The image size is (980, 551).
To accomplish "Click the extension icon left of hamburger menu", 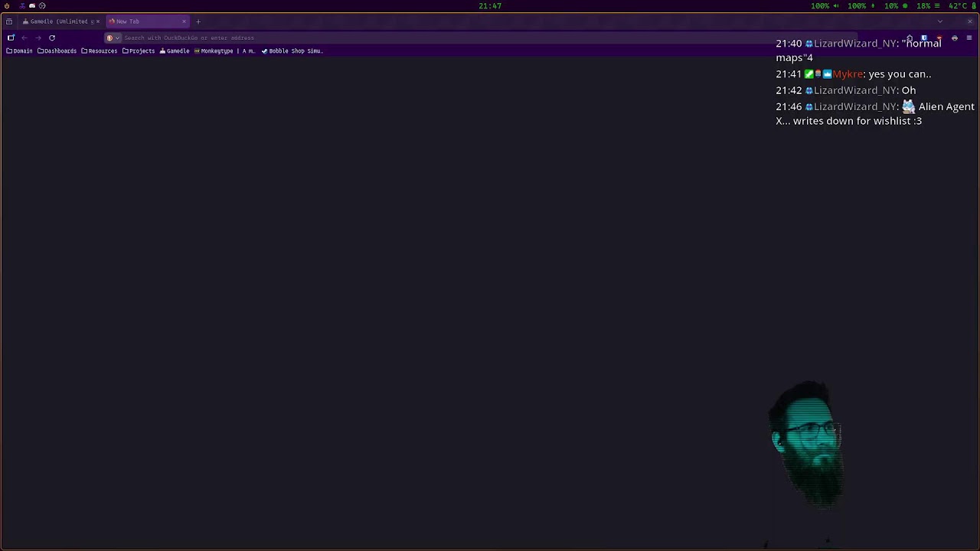I will click(954, 37).
